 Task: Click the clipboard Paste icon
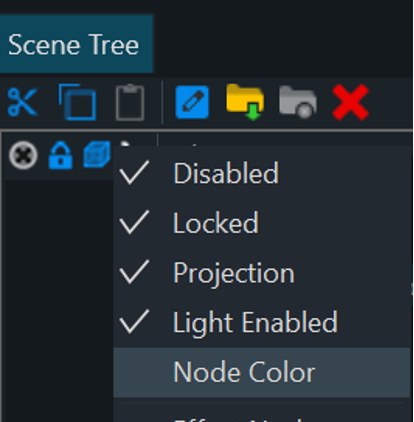(130, 102)
